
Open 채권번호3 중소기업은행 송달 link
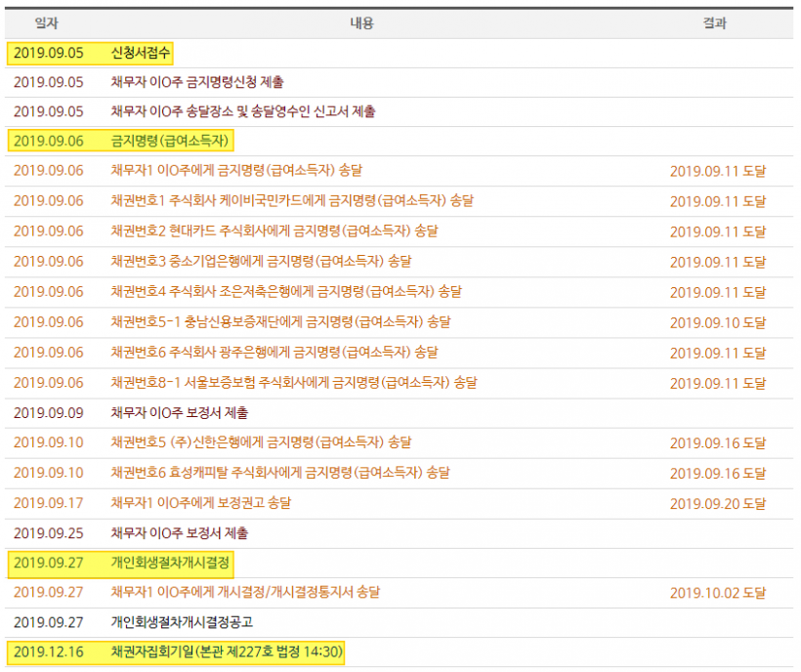(x=261, y=262)
